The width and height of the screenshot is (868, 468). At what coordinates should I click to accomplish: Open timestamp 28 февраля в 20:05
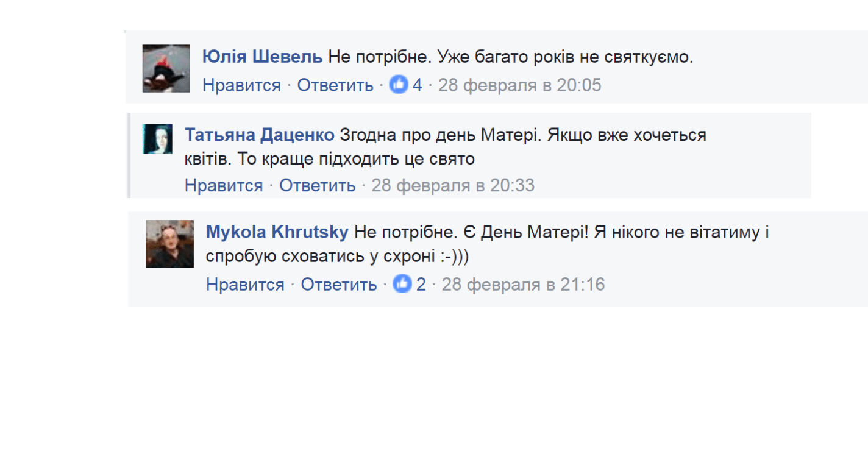tap(519, 85)
